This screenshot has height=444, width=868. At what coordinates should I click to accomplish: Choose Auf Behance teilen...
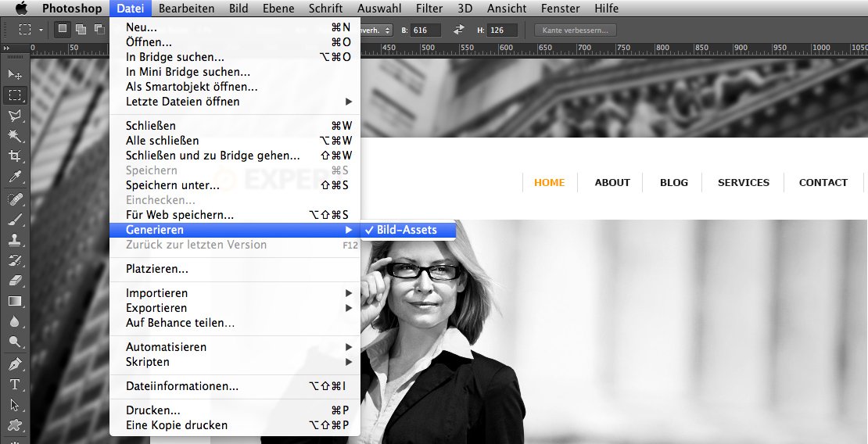tap(235, 324)
